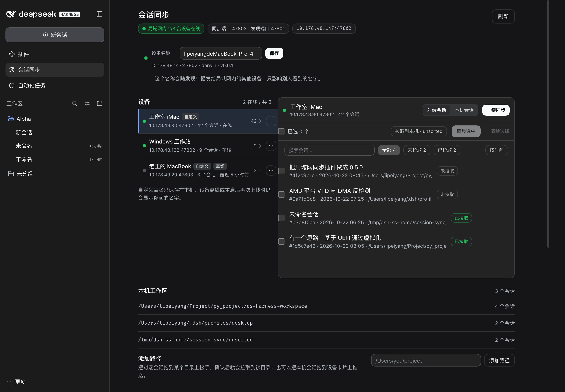
Task: Click the 刷新 refresh button
Action: (x=503, y=16)
